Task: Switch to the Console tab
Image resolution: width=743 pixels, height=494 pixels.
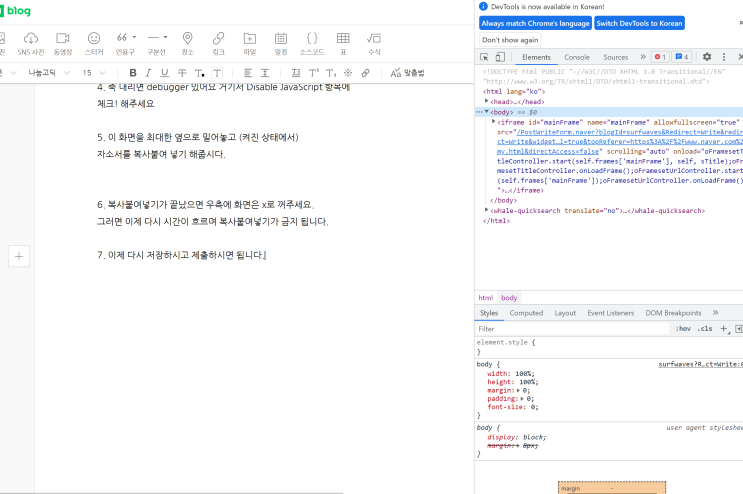Action: [577, 57]
